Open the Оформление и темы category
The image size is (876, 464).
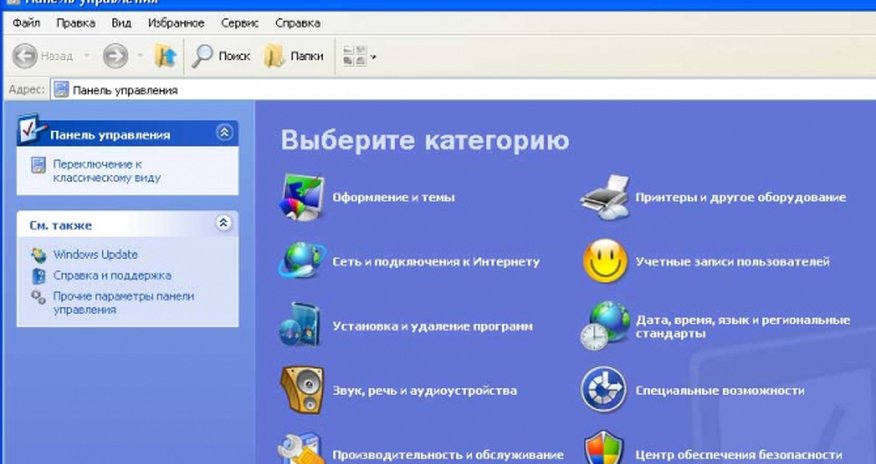click(393, 198)
